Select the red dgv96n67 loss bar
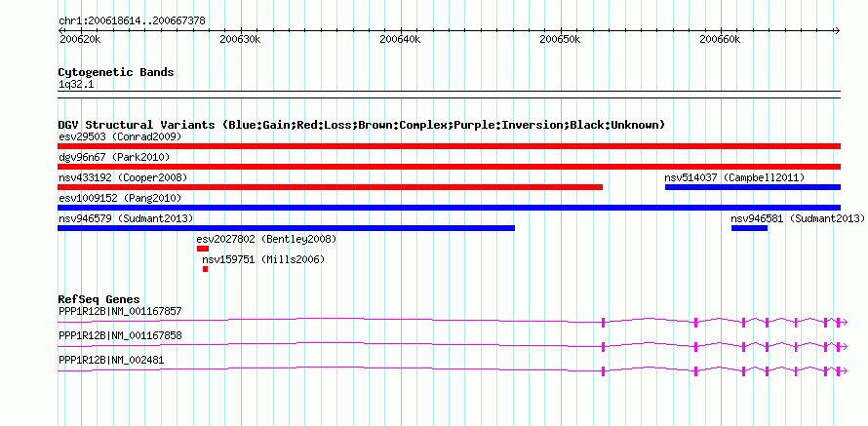868x426 pixels. pyautogui.click(x=449, y=167)
